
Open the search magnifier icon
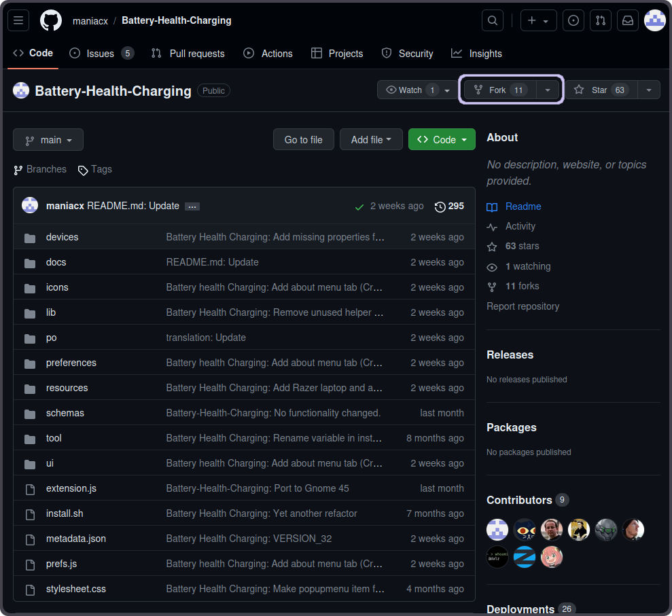click(x=493, y=20)
